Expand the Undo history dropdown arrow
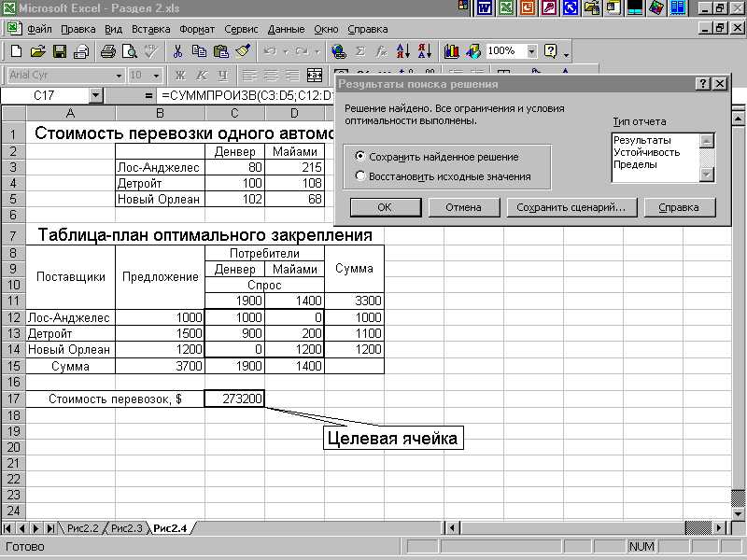Screen dimensions: 747x560 pyautogui.click(x=286, y=51)
